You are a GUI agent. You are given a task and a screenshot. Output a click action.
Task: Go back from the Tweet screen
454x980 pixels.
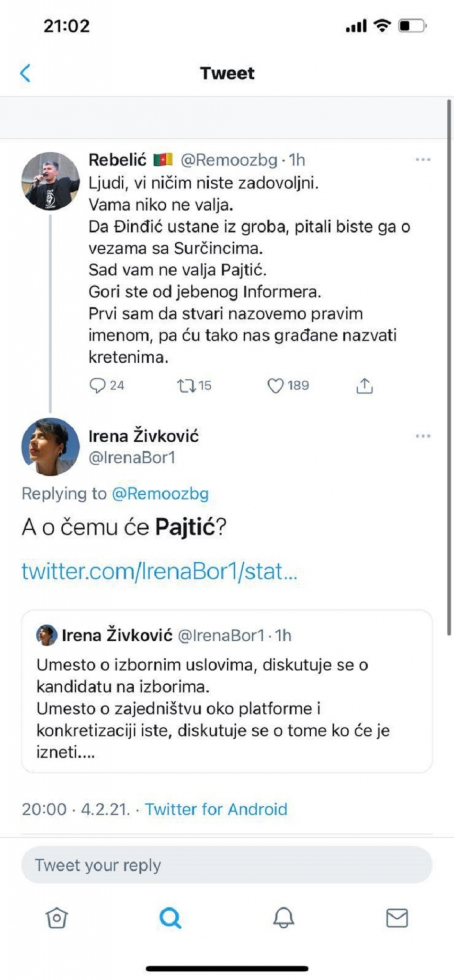[x=26, y=73]
